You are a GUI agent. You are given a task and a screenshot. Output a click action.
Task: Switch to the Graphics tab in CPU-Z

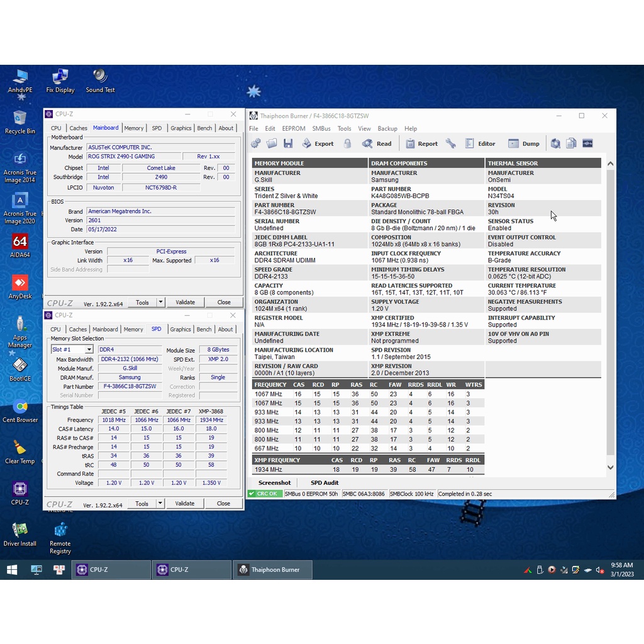(180, 329)
